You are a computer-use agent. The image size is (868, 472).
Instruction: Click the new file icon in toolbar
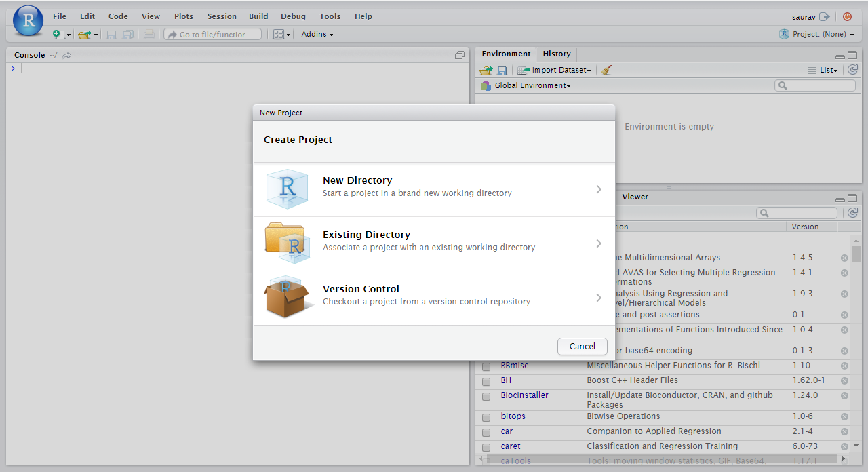pos(59,34)
